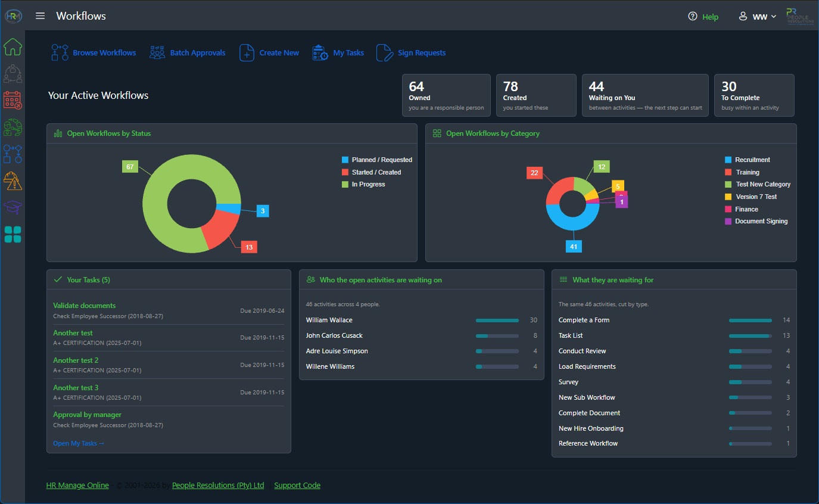
Task: Click the 44 Waiting on You card
Action: [645, 95]
